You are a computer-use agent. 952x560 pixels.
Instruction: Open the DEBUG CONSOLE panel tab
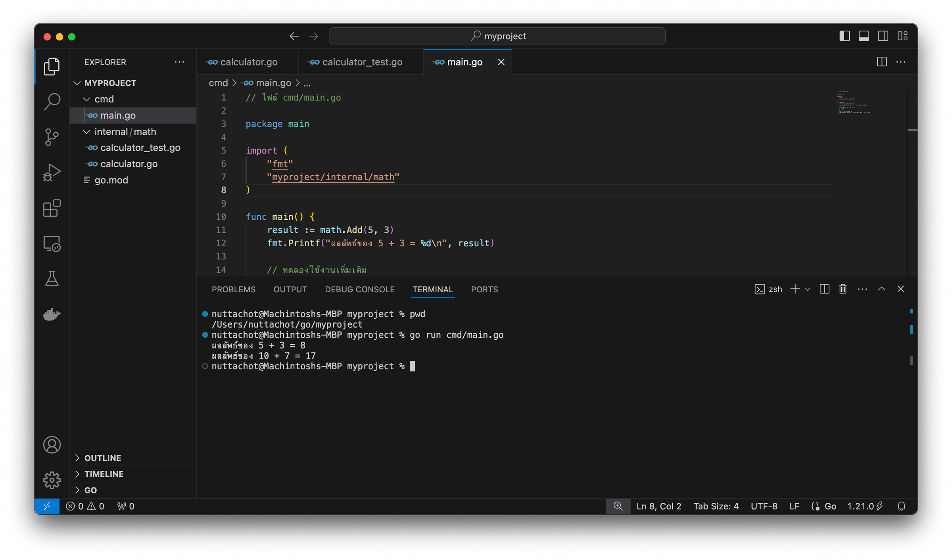pyautogui.click(x=359, y=289)
